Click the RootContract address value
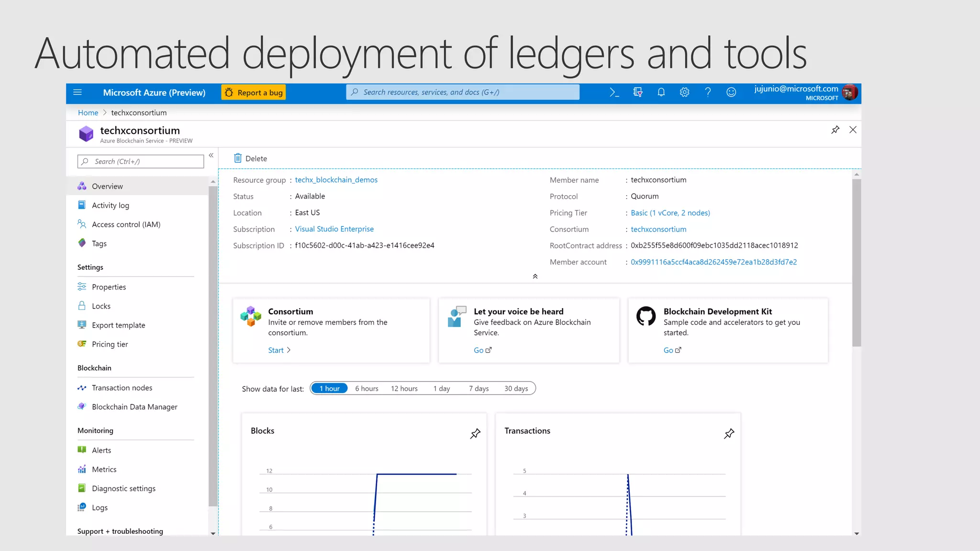Viewport: 980px width, 551px height. tap(714, 245)
